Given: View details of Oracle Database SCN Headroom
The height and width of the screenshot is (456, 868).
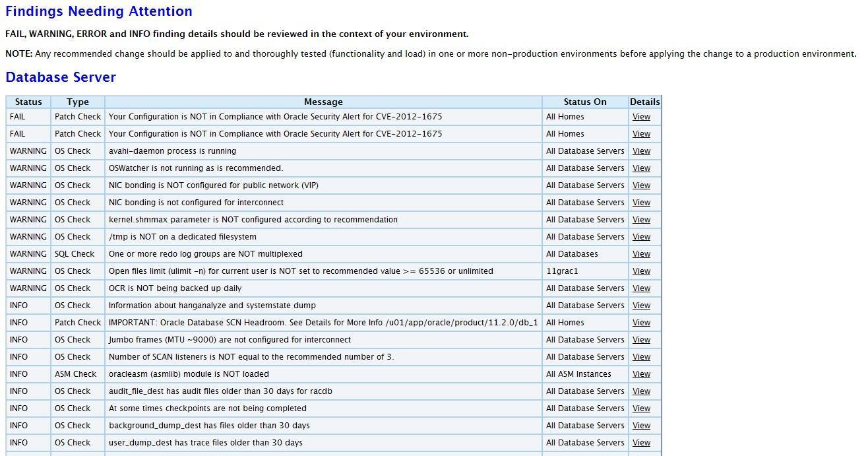Looking at the screenshot, I should (x=641, y=323).
